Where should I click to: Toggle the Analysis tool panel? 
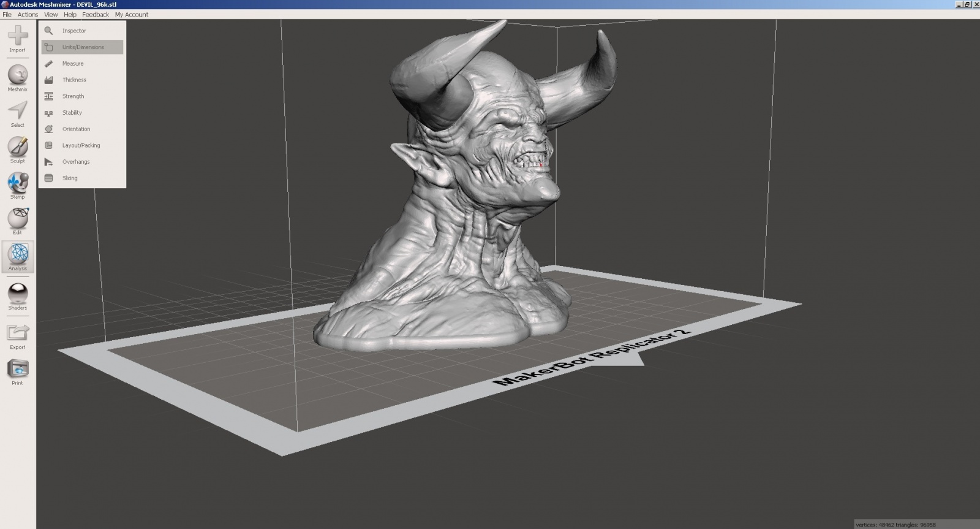click(18, 257)
